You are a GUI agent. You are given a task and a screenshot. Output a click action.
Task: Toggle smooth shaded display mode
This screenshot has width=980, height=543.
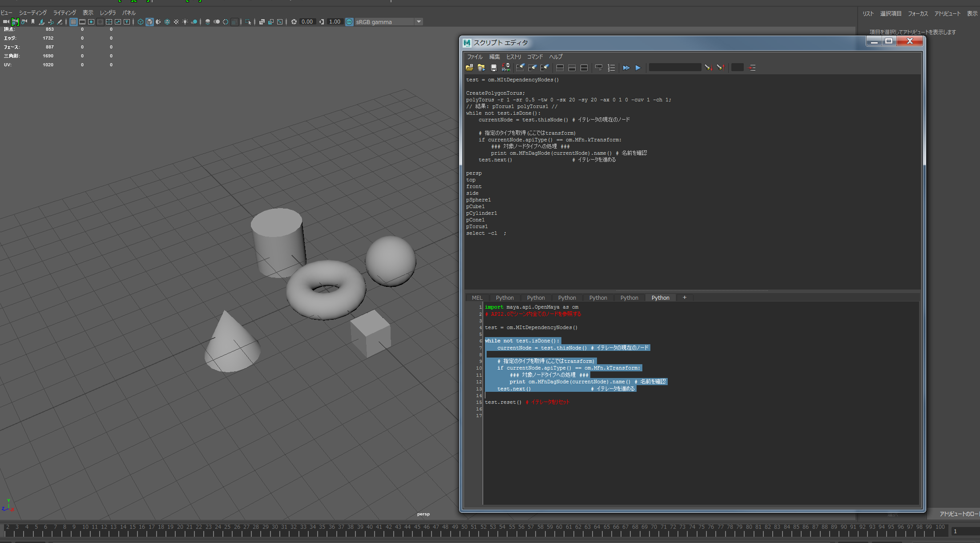pyautogui.click(x=149, y=22)
